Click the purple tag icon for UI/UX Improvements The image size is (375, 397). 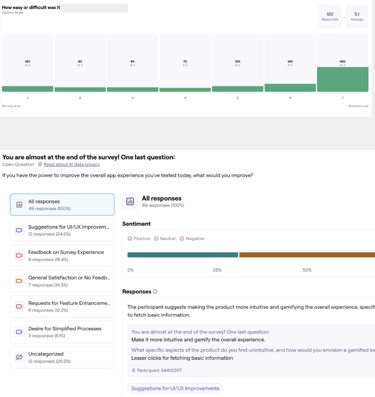19,230
